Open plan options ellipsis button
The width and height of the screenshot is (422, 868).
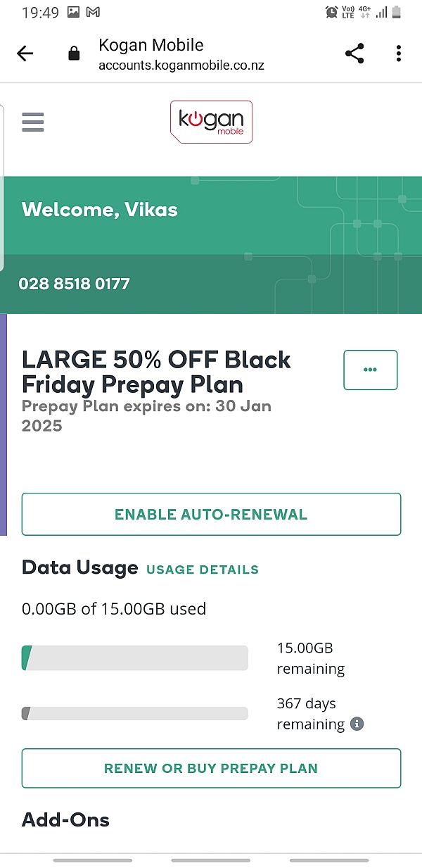click(x=370, y=370)
